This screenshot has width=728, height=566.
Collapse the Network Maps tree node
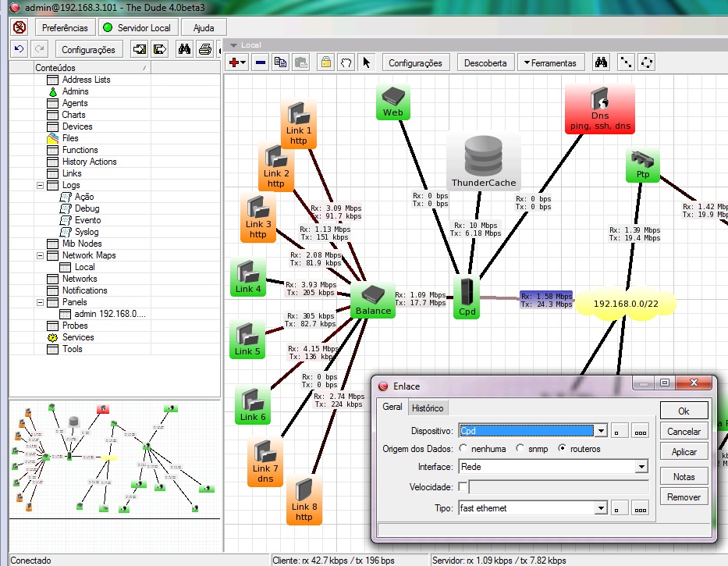click(41, 255)
